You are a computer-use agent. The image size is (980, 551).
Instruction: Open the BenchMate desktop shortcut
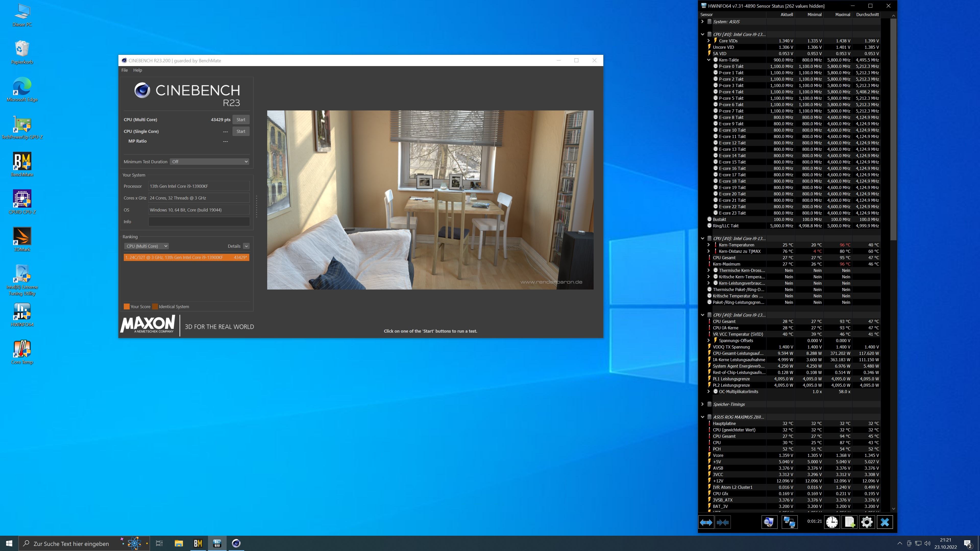pyautogui.click(x=22, y=164)
